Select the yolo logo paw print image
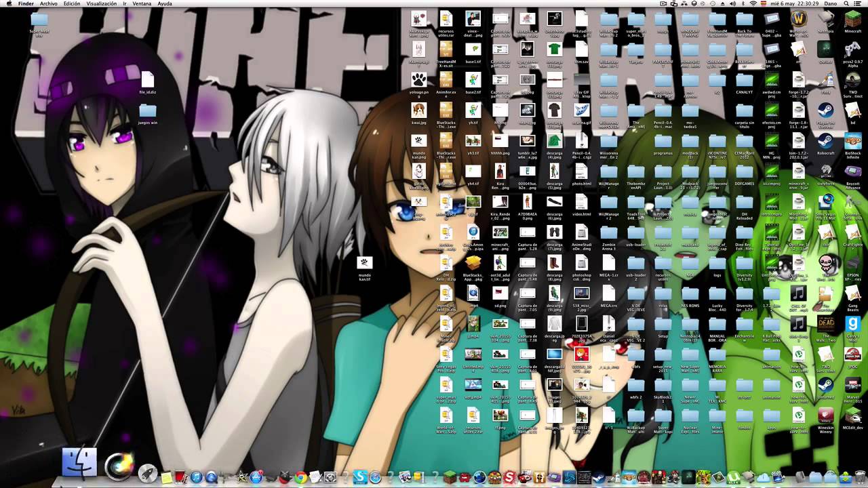This screenshot has width=868, height=488. pos(418,80)
